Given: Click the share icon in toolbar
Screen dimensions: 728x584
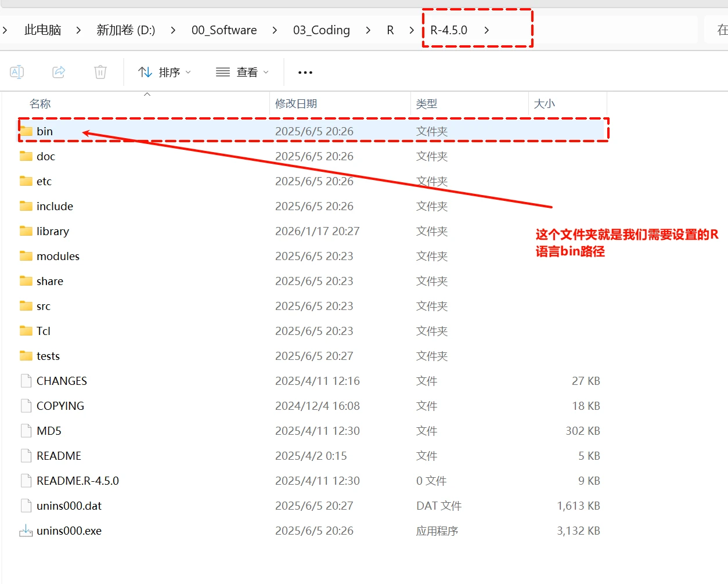Looking at the screenshot, I should (x=59, y=72).
